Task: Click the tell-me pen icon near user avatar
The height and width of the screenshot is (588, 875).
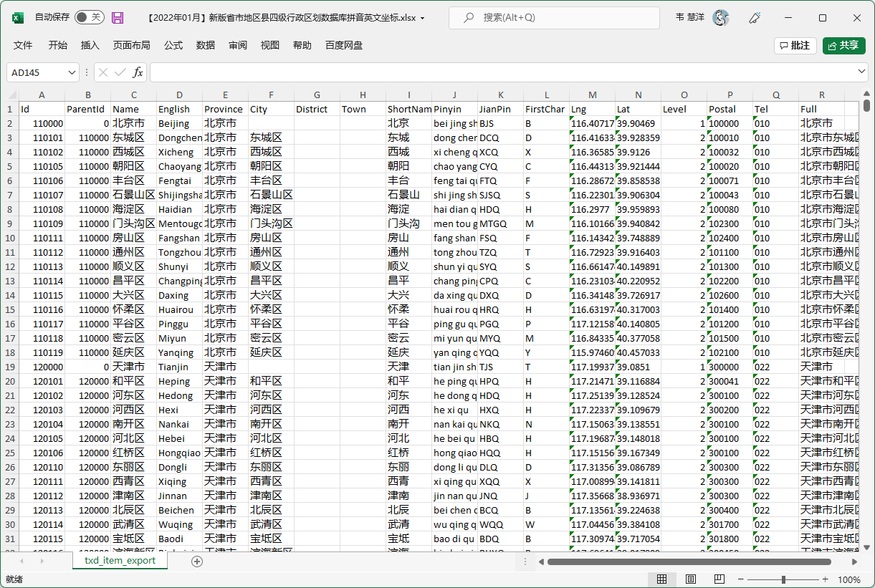Action: coord(755,18)
